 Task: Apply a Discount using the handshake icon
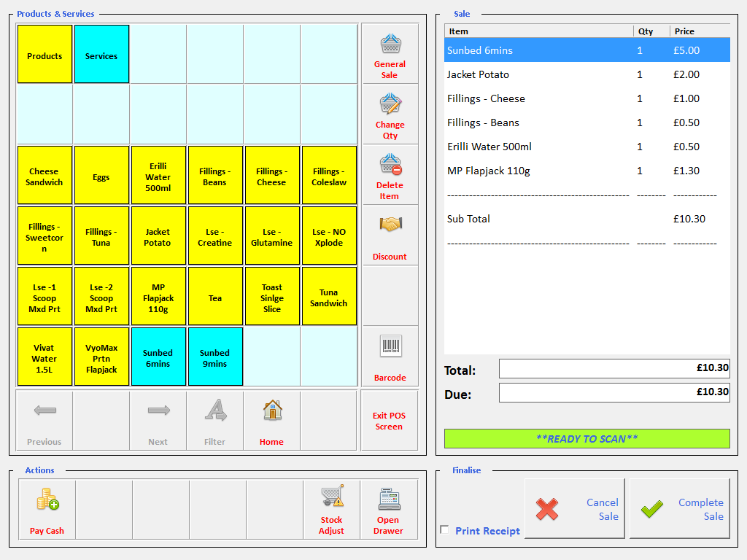390,226
